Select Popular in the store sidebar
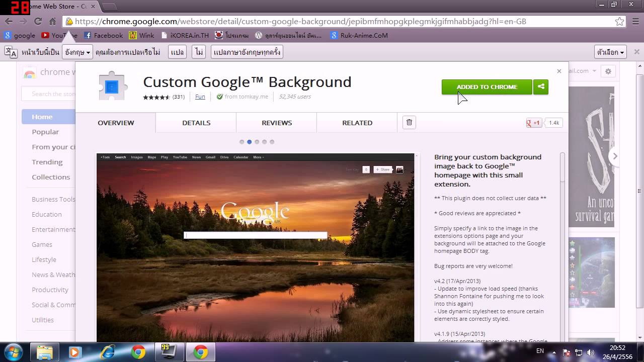Screen dimensions: 644x362 pyautogui.click(x=45, y=132)
